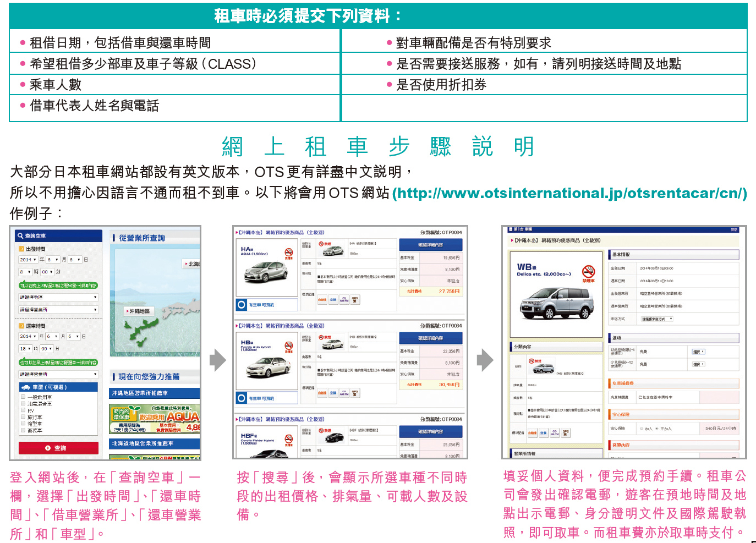
Task: Click the 沖繩地區 label on the map
Action: (x=139, y=311)
